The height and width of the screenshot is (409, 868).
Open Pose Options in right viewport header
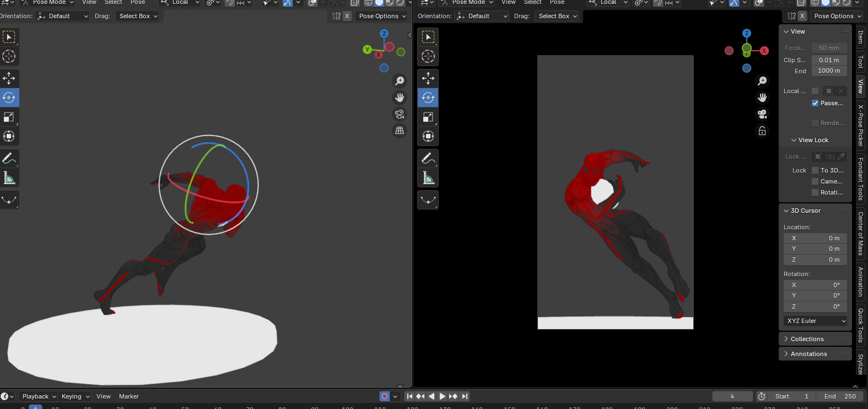click(x=837, y=16)
